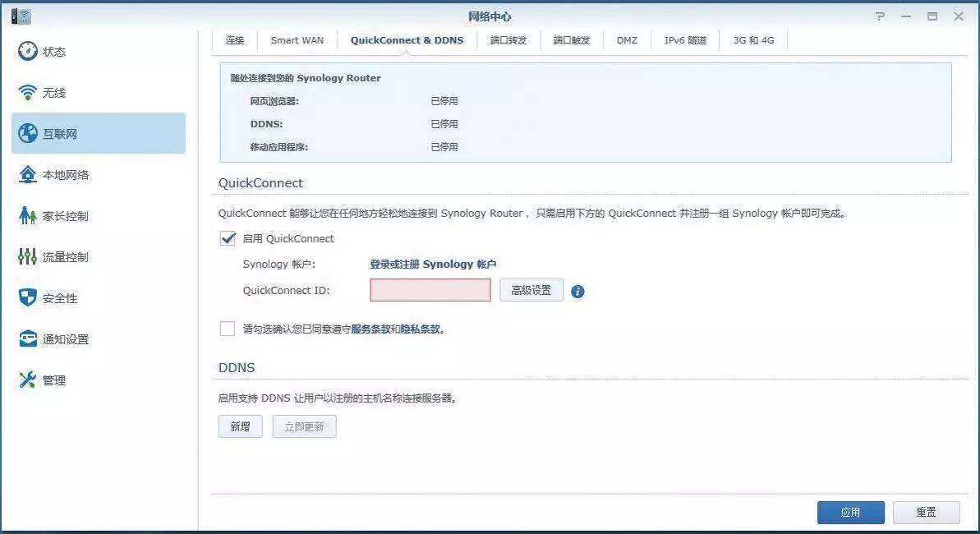
Task: Open the 家长控制 parental control section
Action: (x=98, y=216)
